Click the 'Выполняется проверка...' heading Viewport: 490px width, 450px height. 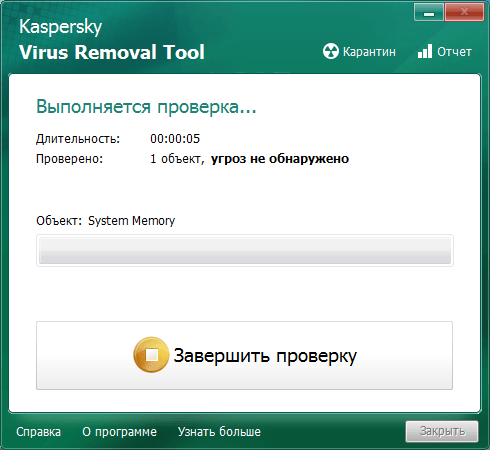146,107
